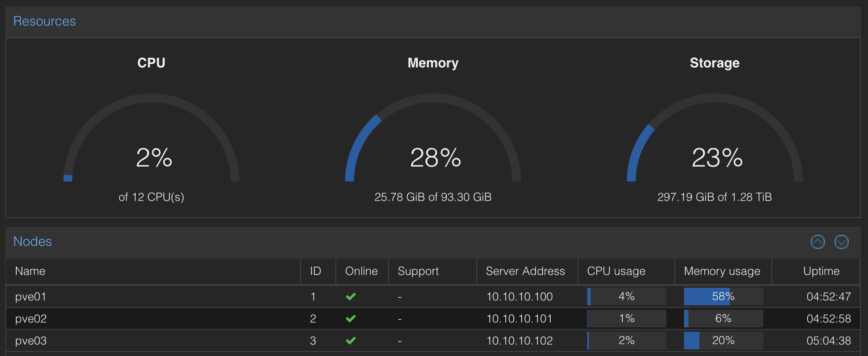Click the Nodes panel expand down arrow

841,242
